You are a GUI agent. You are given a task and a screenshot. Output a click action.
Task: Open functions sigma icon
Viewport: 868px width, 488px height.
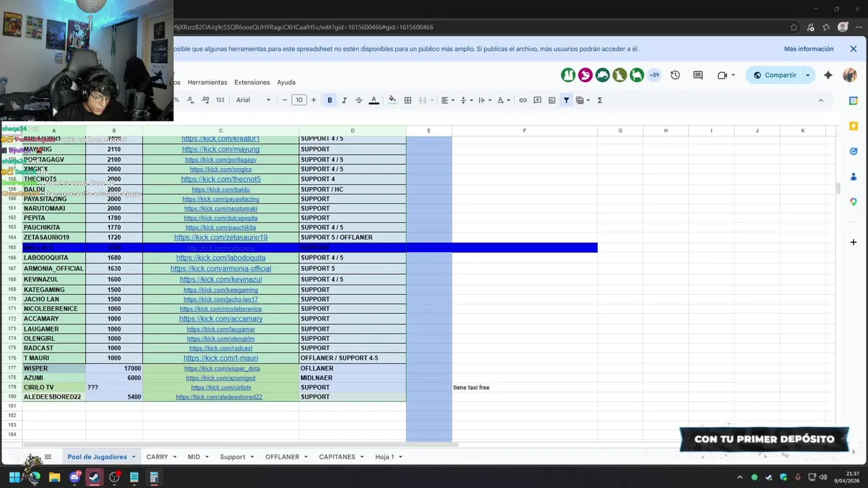tap(599, 100)
